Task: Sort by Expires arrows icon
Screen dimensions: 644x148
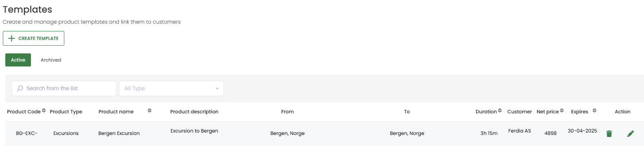Action: tap(594, 110)
